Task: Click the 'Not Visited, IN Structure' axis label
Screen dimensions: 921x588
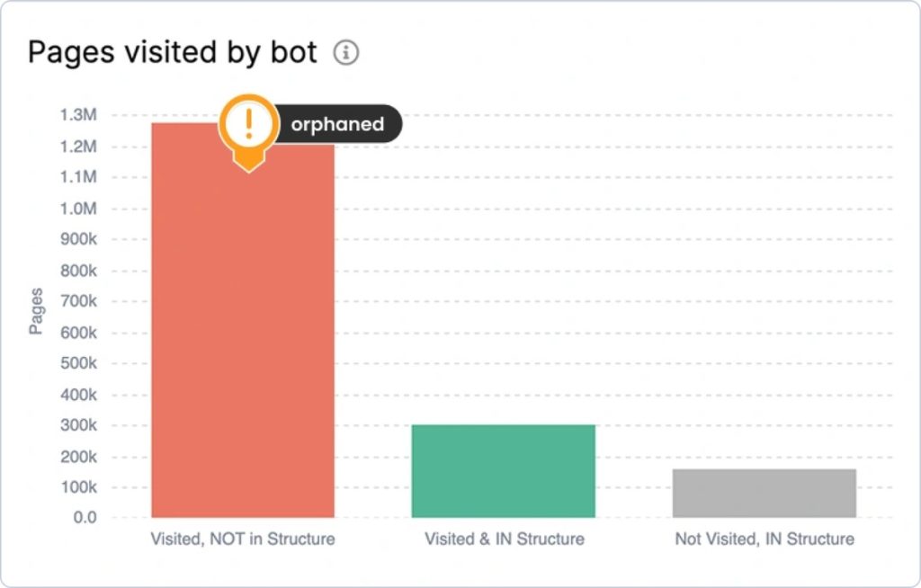Action: [x=765, y=539]
